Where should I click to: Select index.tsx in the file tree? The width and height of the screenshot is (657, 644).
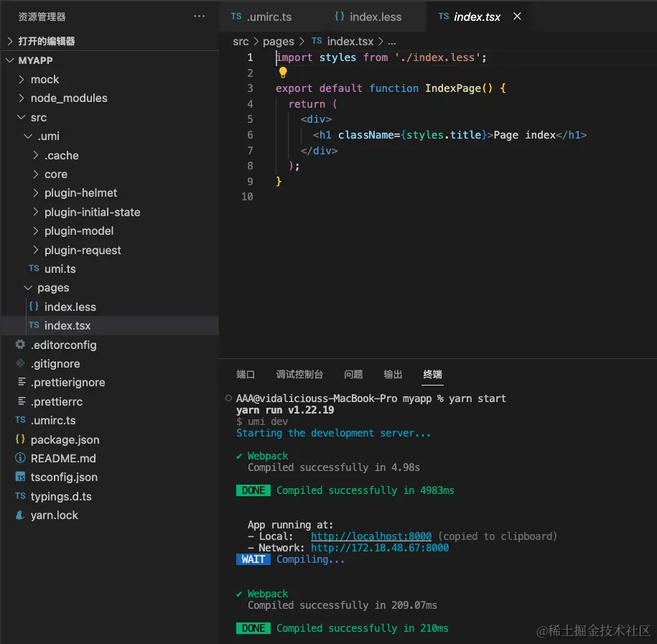tap(67, 325)
